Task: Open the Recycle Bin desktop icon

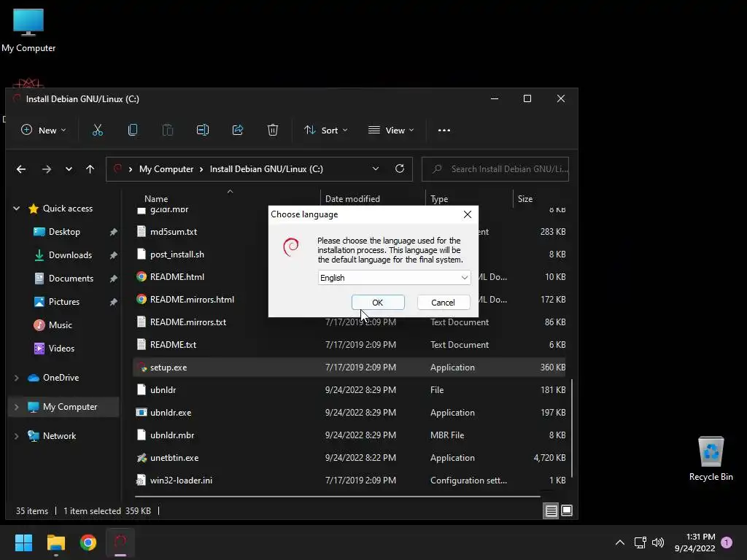Action: [711, 459]
